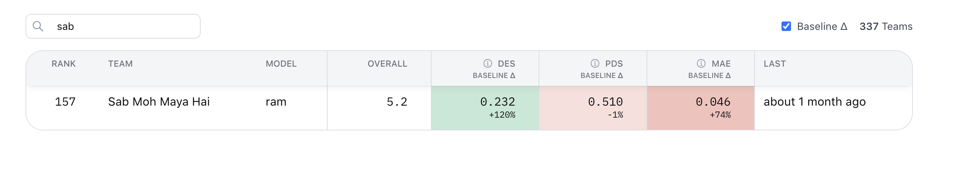Sort by the LAST column header
The height and width of the screenshot is (169, 980).
[x=774, y=64]
